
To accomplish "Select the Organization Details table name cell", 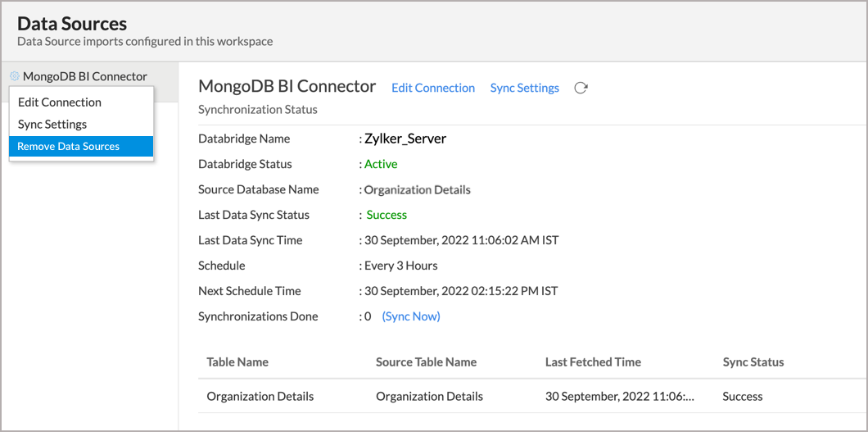I will pos(260,397).
